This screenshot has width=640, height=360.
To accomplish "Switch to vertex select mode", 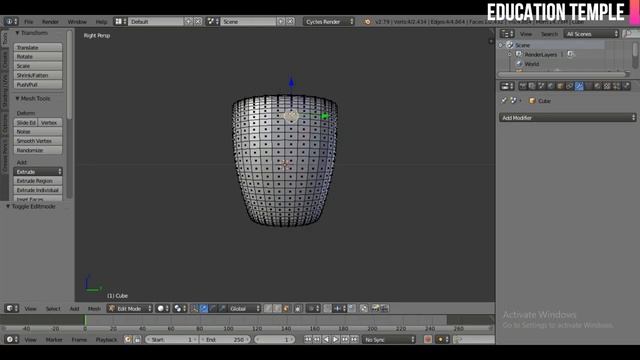I will click(268, 308).
